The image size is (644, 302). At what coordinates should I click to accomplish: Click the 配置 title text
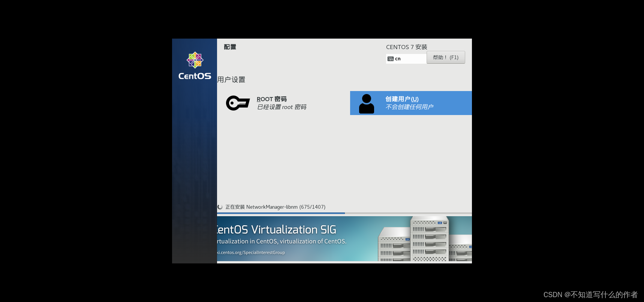tap(230, 47)
